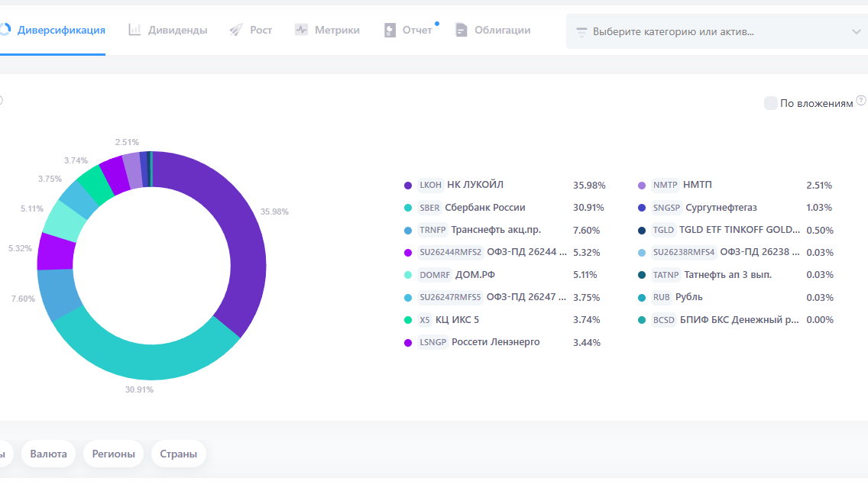Click the Отчет document icon
The image size is (868, 488).
(x=390, y=30)
